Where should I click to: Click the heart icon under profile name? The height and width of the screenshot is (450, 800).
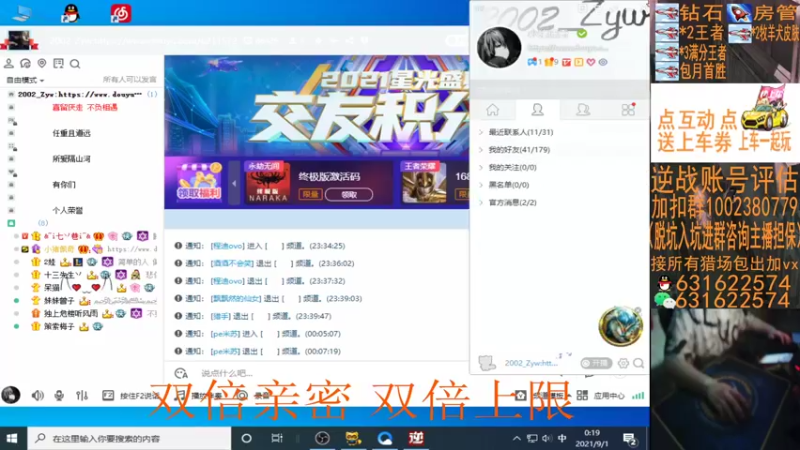click(591, 62)
